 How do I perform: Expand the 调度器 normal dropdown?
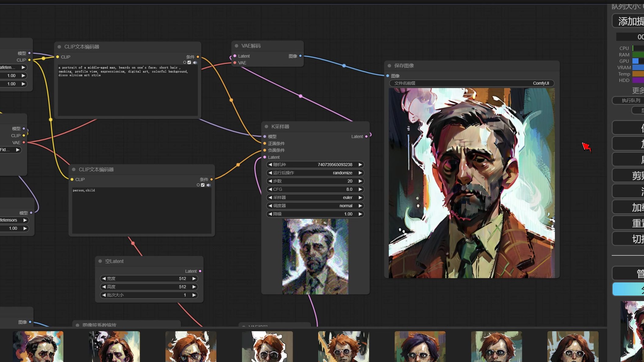[x=315, y=206]
